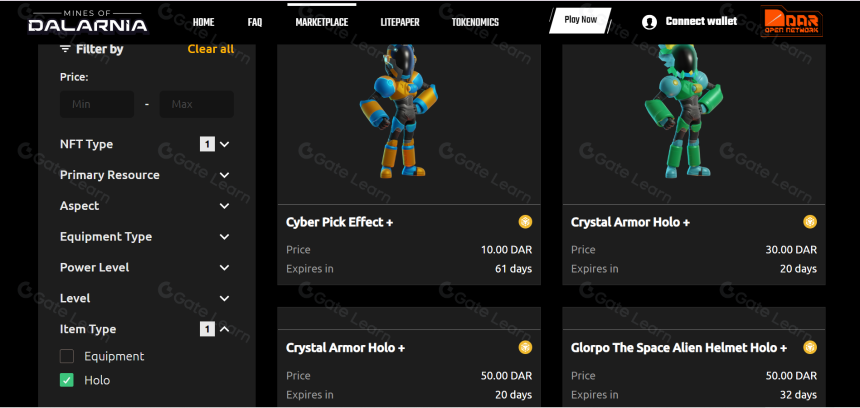Open the LITEPAPER link
This screenshot has height=408, width=860.
click(400, 22)
